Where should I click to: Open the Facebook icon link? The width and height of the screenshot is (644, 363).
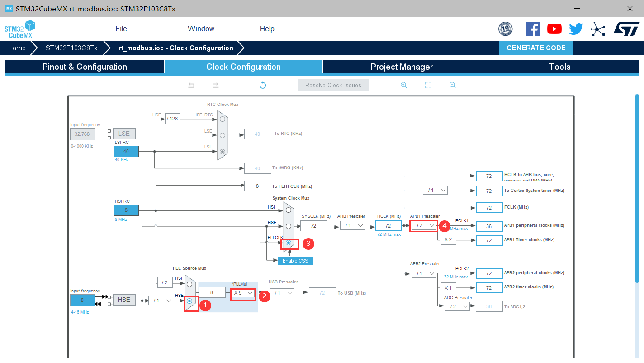pyautogui.click(x=532, y=29)
